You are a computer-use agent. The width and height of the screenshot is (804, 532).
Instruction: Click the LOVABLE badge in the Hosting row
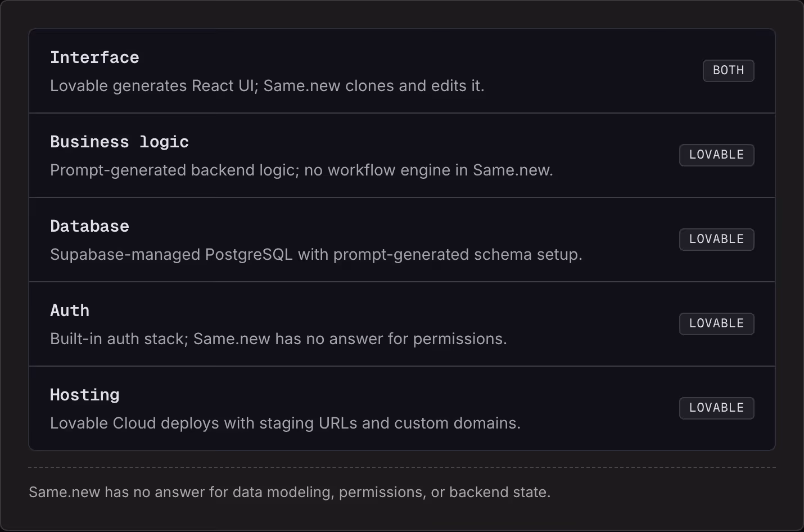(x=716, y=408)
